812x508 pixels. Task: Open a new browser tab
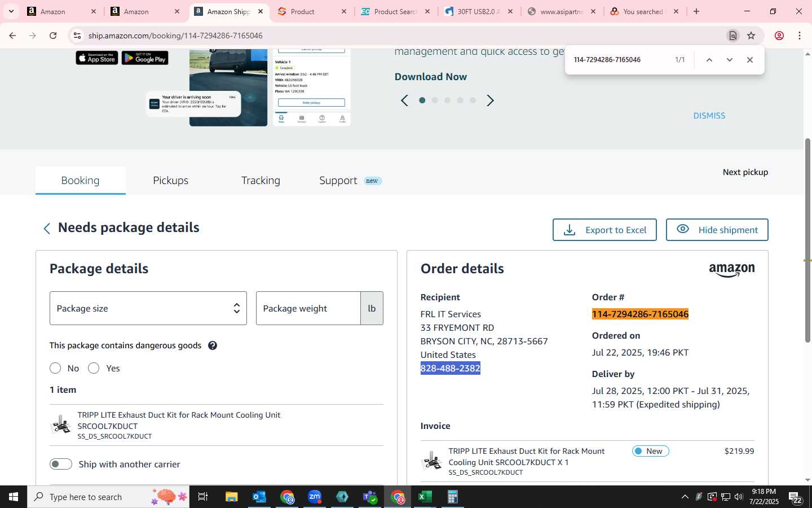[696, 11]
